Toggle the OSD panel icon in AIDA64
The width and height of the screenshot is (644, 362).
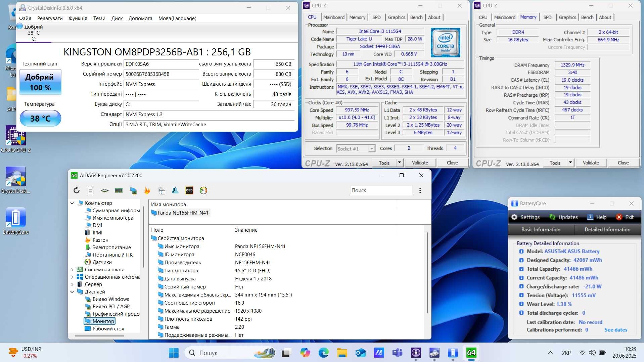click(189, 190)
